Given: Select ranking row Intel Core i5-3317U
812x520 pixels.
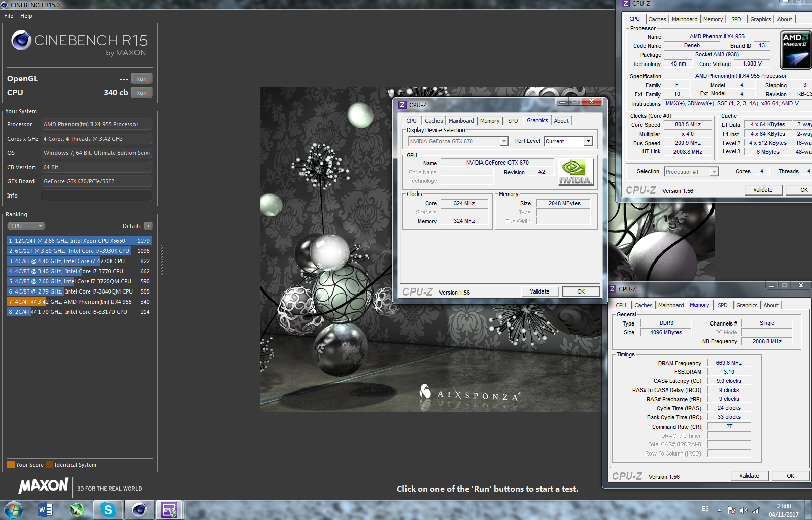Looking at the screenshot, I should pyautogui.click(x=80, y=312).
